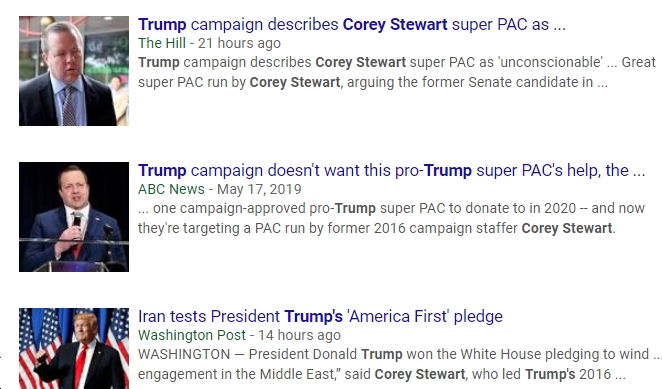Screen dimensions: 662x389
Task: Click 'Washington Post' source label
Action: coord(192,335)
